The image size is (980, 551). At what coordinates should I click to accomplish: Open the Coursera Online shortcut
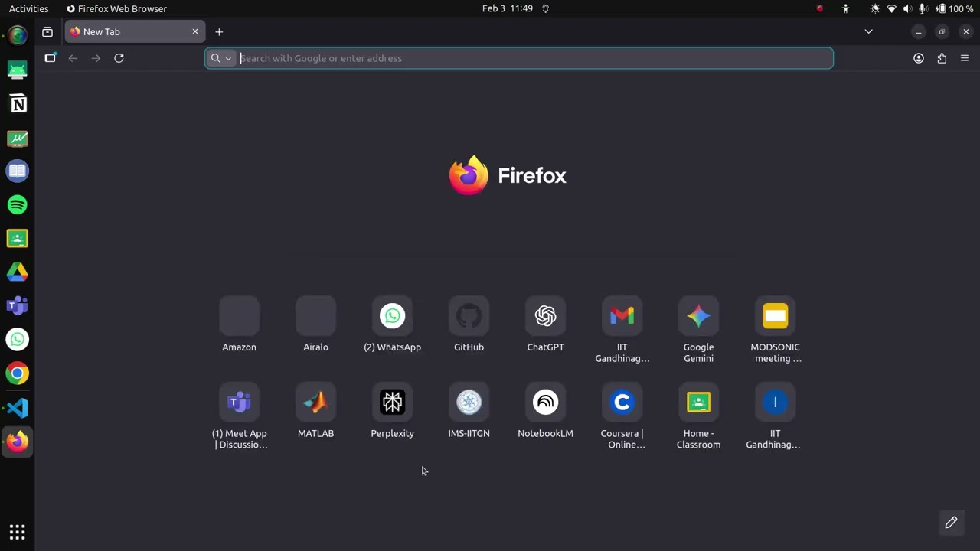pos(622,403)
